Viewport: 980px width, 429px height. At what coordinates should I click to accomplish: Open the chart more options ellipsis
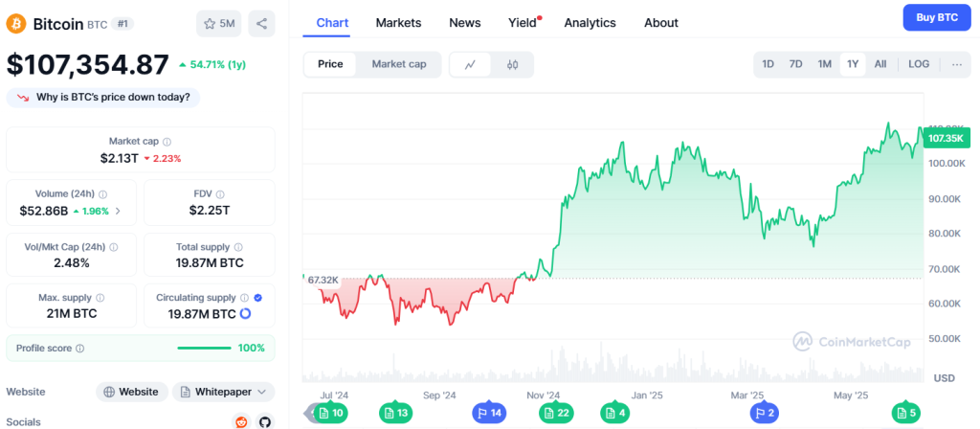pos(957,64)
